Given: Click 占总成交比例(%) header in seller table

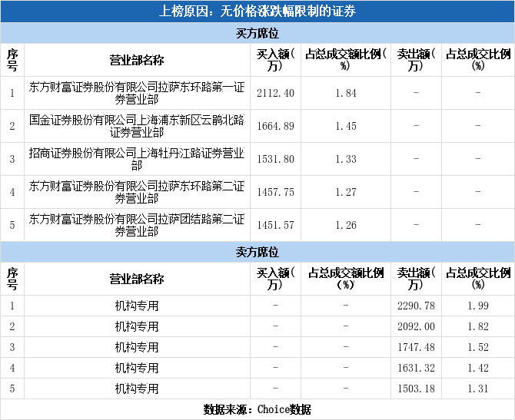Looking at the screenshot, I should pyautogui.click(x=478, y=279).
